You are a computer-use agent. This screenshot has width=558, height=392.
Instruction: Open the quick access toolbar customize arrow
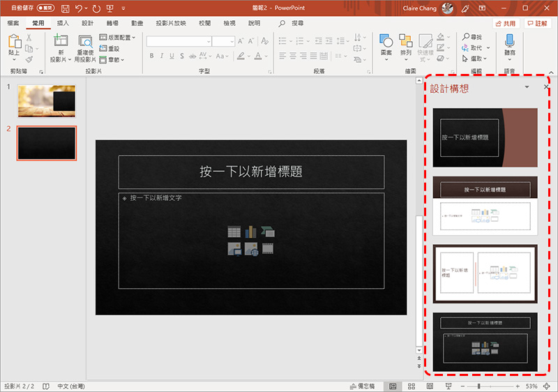[x=123, y=8]
